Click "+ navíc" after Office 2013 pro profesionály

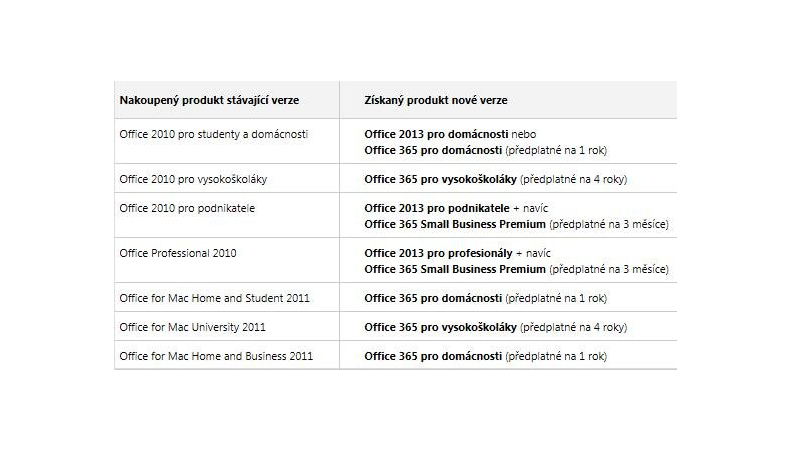point(535,253)
